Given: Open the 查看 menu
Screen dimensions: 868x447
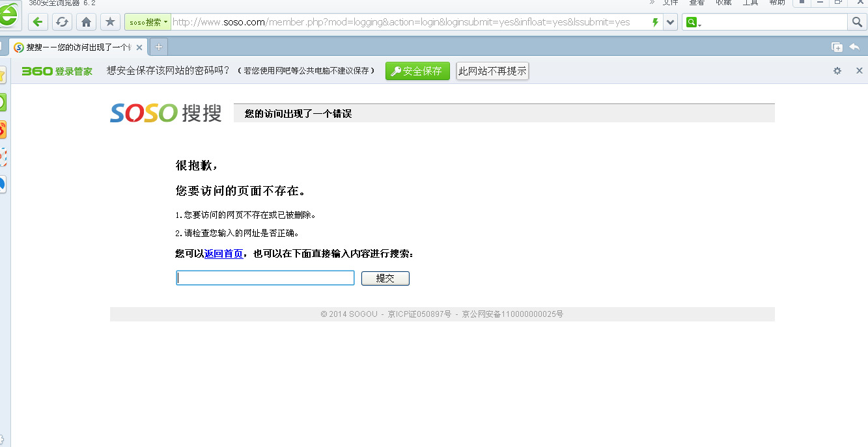Looking at the screenshot, I should click(x=697, y=3).
